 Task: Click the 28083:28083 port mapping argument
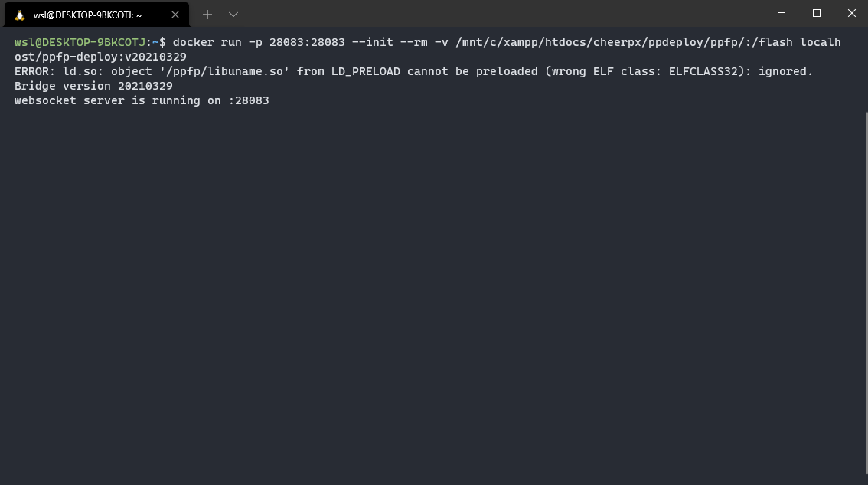307,42
